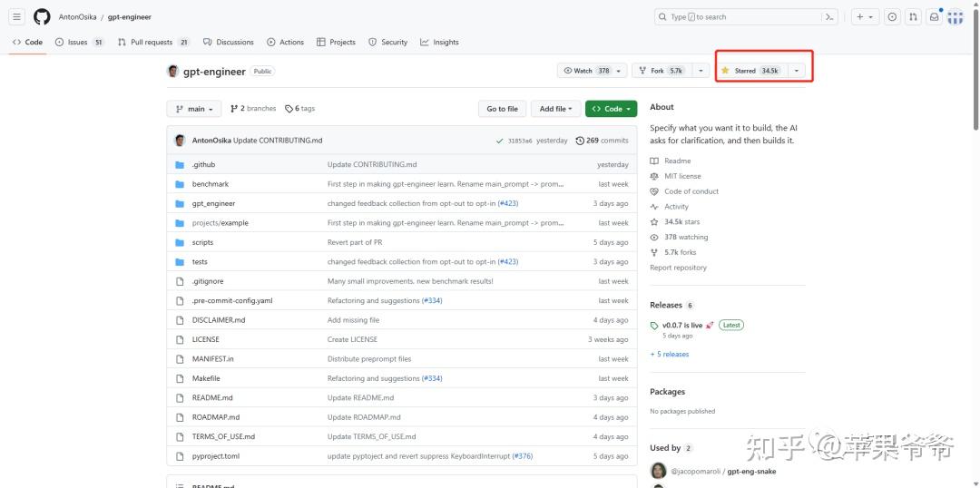The height and width of the screenshot is (488, 980).
Task: Open the Pull requests tab
Action: (153, 42)
